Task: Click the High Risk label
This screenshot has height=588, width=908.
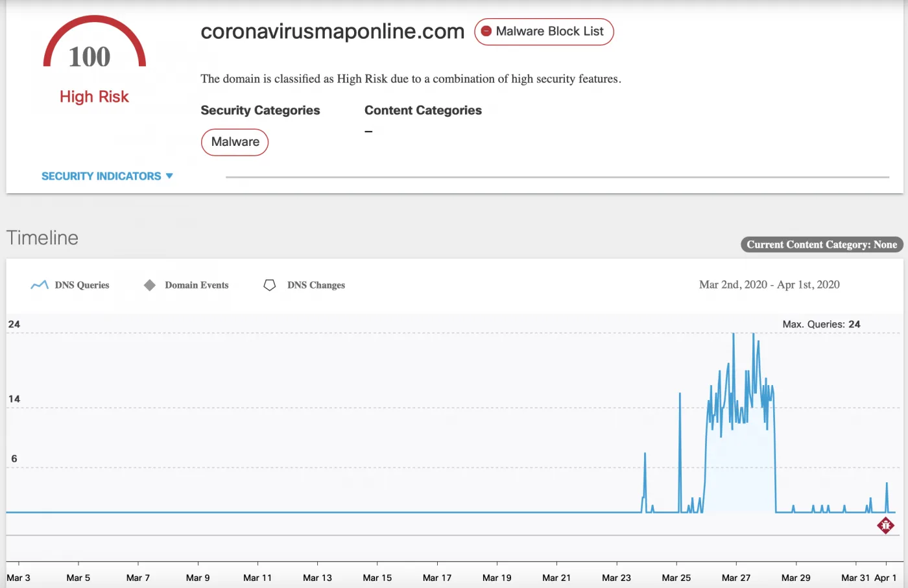Action: (95, 97)
